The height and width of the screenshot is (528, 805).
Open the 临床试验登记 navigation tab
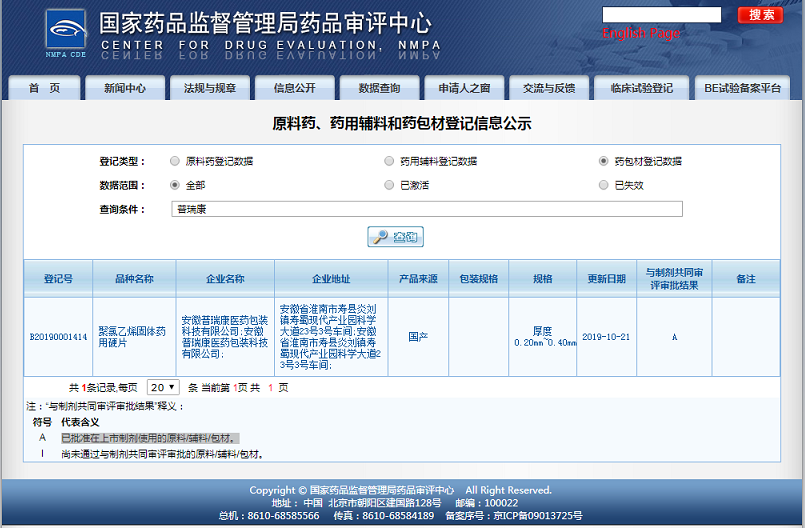coord(641,88)
